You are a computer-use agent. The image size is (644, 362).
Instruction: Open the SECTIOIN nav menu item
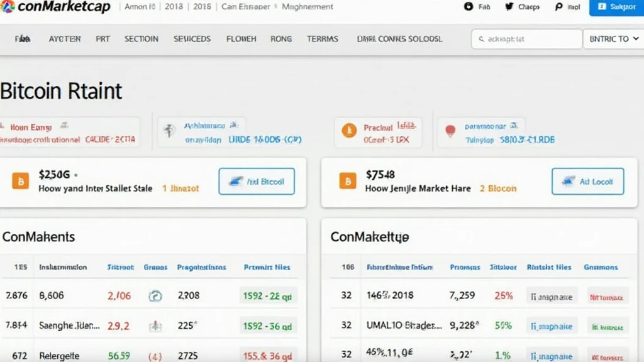(x=142, y=39)
